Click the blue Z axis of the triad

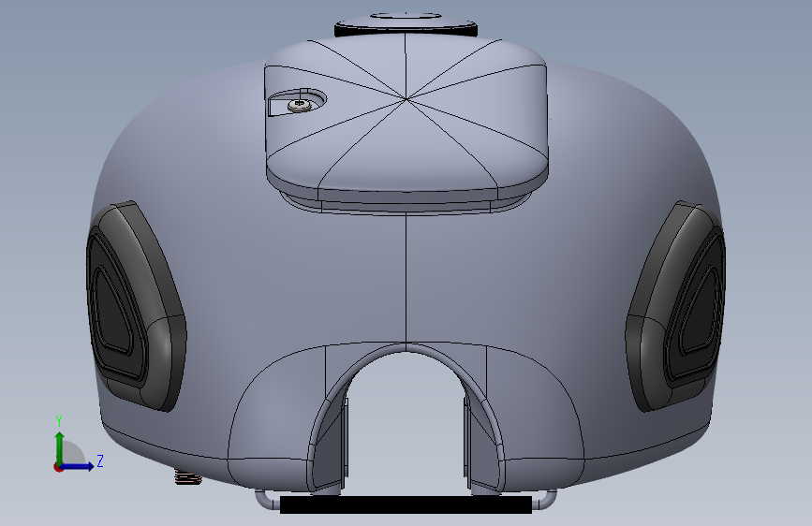click(x=78, y=466)
